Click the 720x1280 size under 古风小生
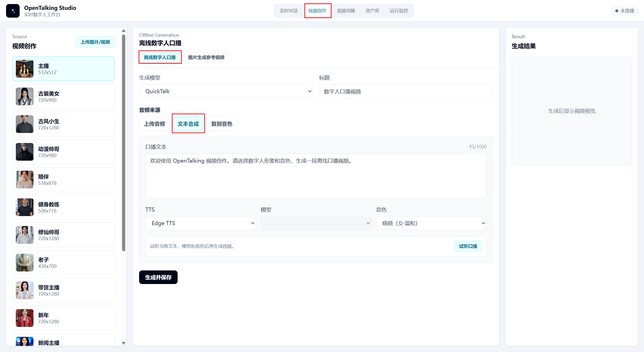 click(x=49, y=128)
